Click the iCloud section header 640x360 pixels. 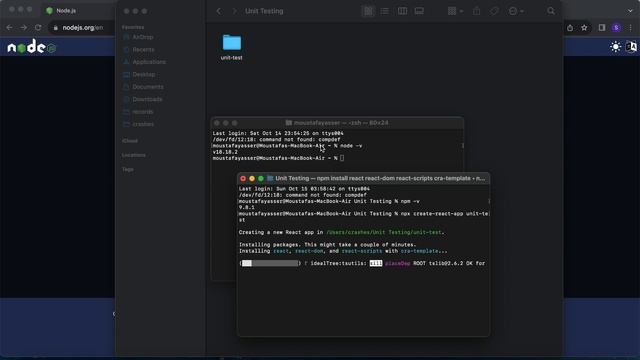(130, 141)
